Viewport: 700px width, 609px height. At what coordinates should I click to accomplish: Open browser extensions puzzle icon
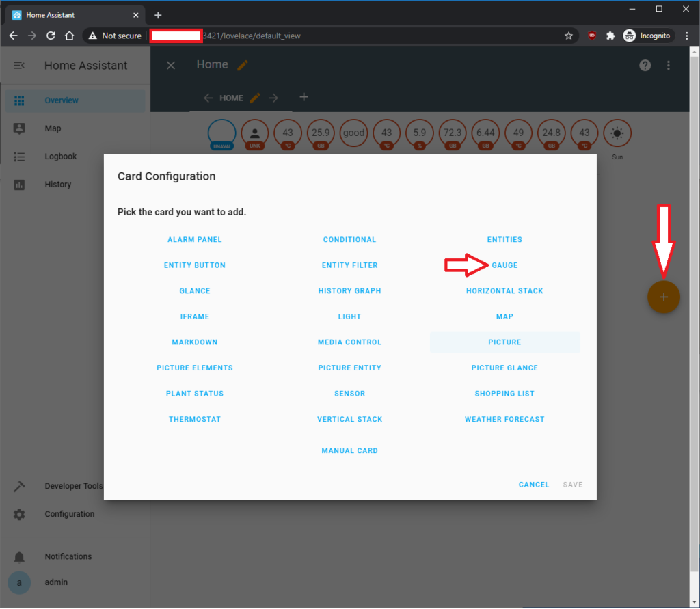(x=610, y=36)
